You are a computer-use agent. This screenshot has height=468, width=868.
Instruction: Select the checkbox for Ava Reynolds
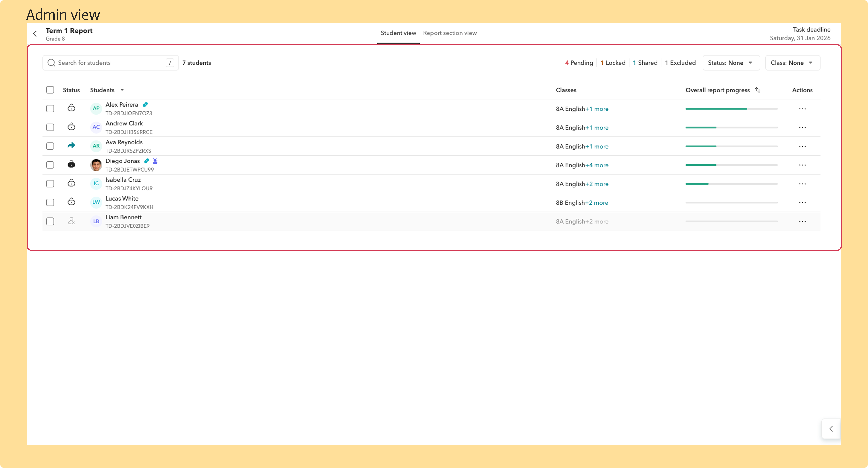click(x=50, y=146)
